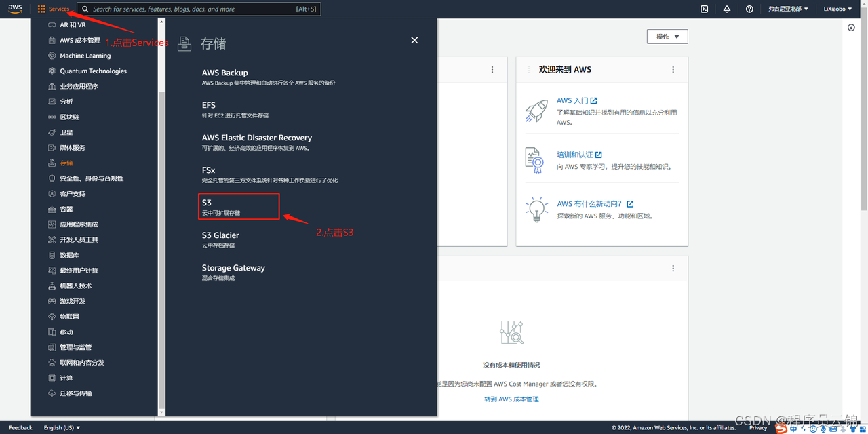Viewport: 868px width, 434px height.
Task: Open the help question-mark icon
Action: point(749,9)
